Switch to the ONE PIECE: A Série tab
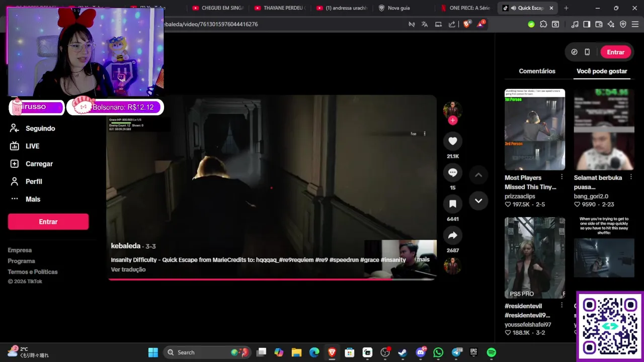Viewport: 644px width, 362px height. 466,8
